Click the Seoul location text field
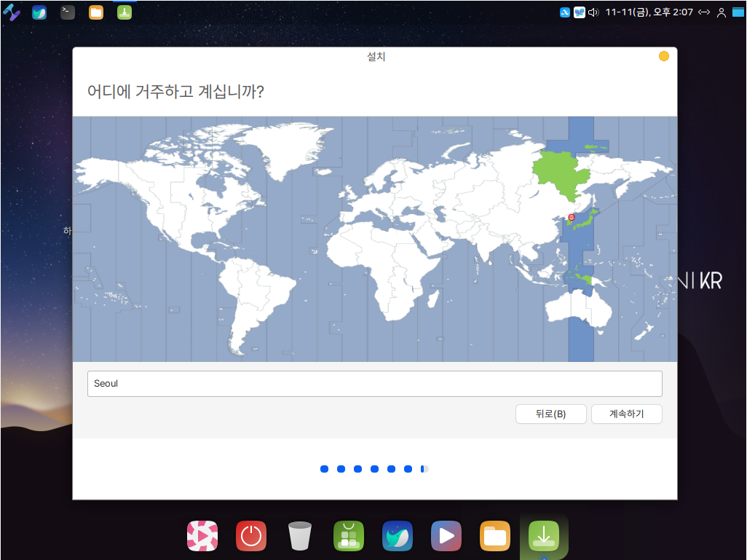 coord(374,384)
